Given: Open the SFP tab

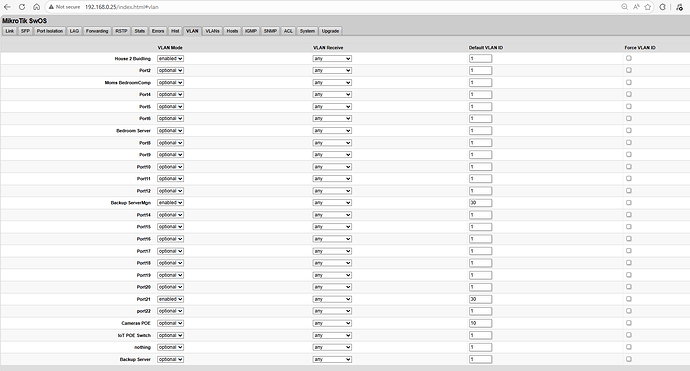Looking at the screenshot, I should point(25,31).
